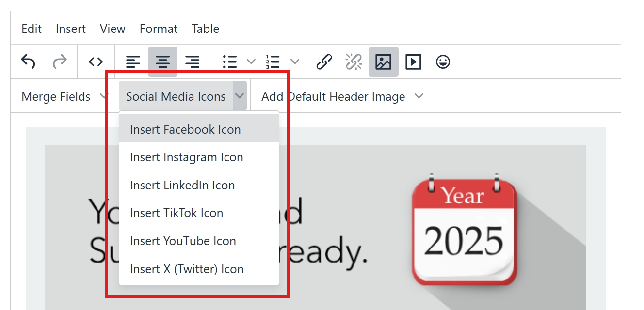
Task: Open the Format menu
Action: pos(159,29)
